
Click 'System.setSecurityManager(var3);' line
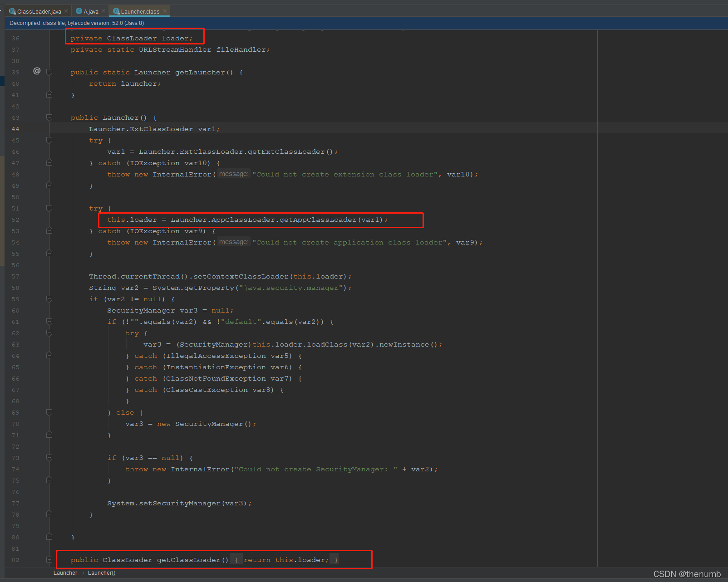coord(179,504)
